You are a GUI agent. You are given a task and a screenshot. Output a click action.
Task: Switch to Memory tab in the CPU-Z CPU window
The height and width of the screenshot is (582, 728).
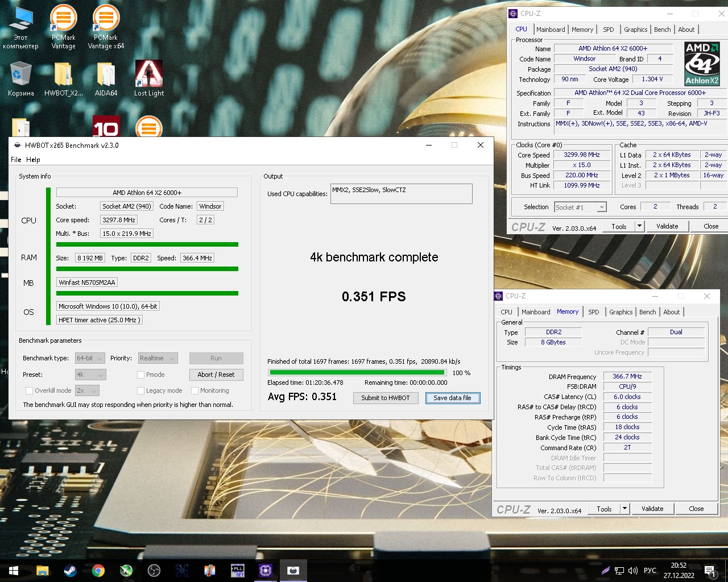click(x=582, y=30)
